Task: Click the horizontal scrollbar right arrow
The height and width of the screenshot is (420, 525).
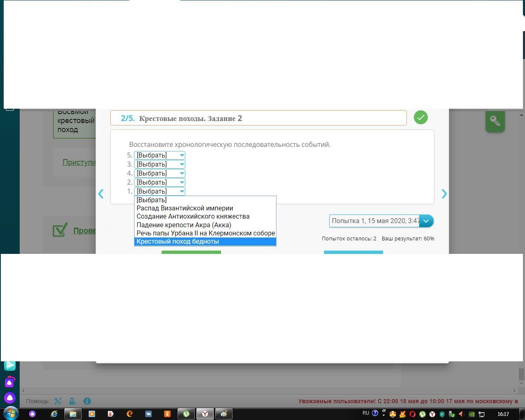Action: (x=515, y=390)
